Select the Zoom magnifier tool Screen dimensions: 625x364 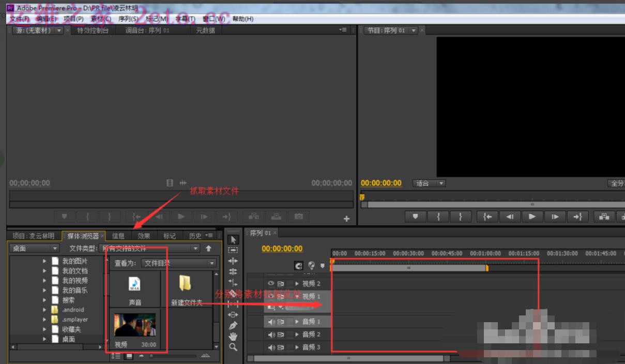point(233,347)
